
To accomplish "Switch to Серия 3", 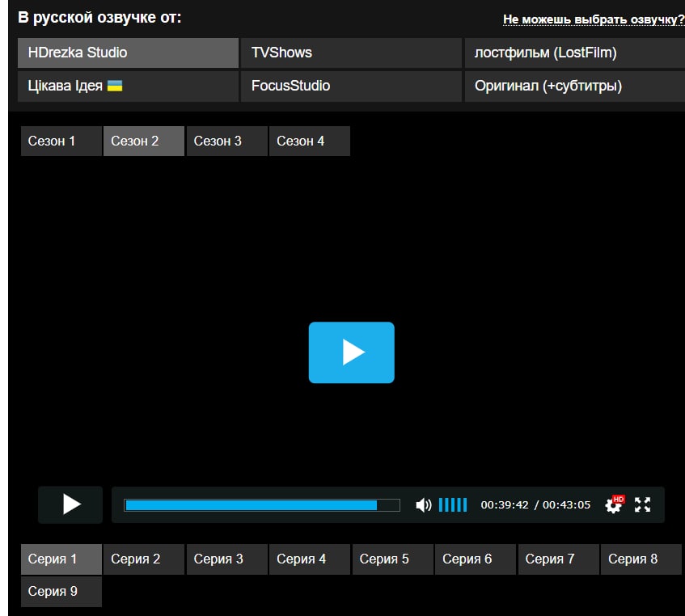I will (226, 559).
